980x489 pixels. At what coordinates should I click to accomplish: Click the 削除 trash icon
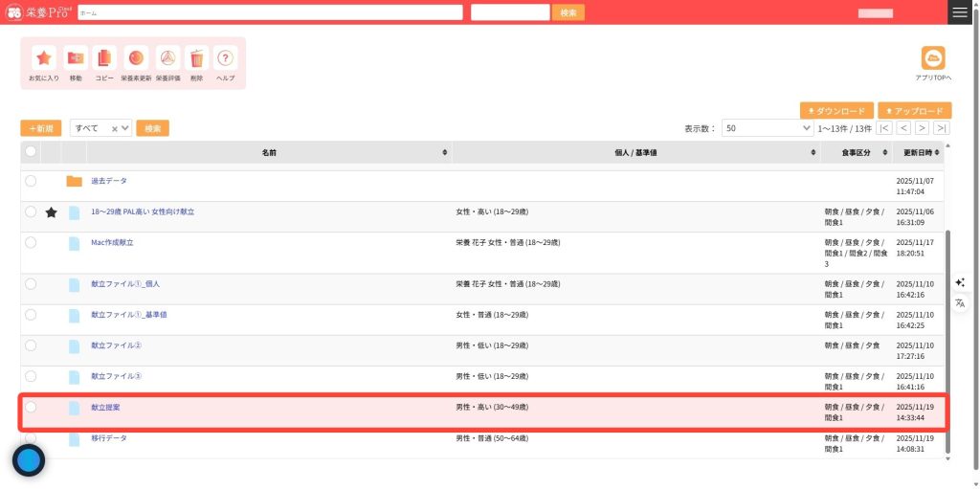(196, 58)
